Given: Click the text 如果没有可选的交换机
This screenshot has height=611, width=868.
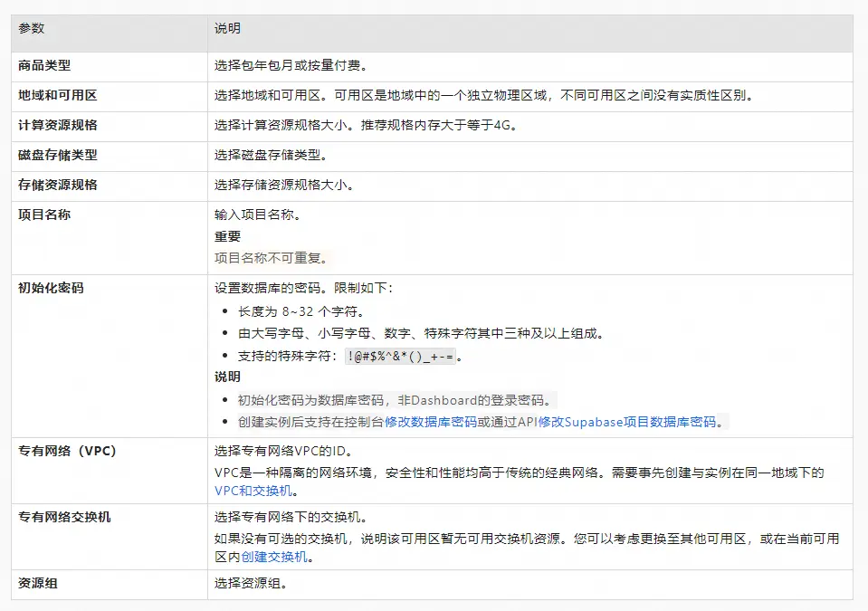Looking at the screenshot, I should [281, 539].
